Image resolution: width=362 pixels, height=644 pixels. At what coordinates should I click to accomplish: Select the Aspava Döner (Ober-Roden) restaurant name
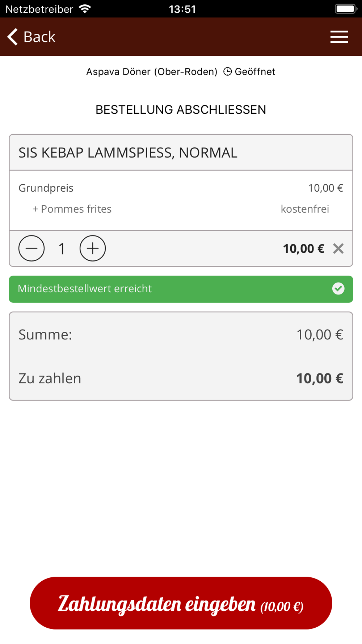152,72
